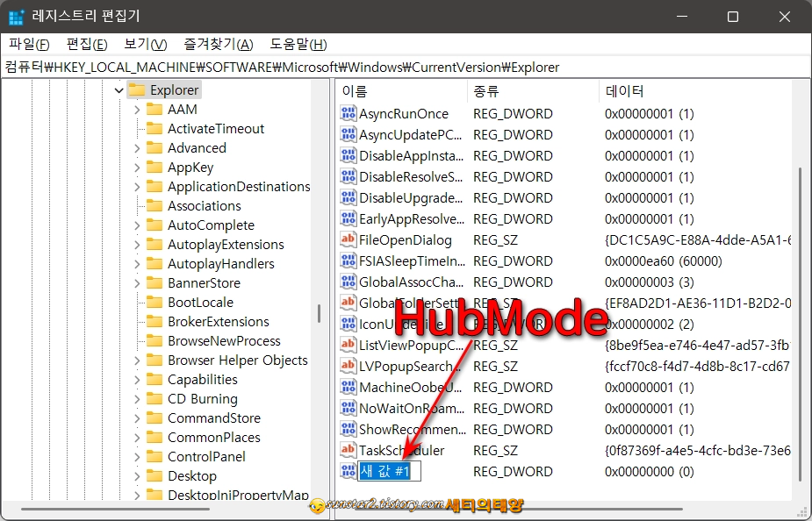The width and height of the screenshot is (812, 521).
Task: Select the BrokerExtensions key
Action: tap(218, 322)
